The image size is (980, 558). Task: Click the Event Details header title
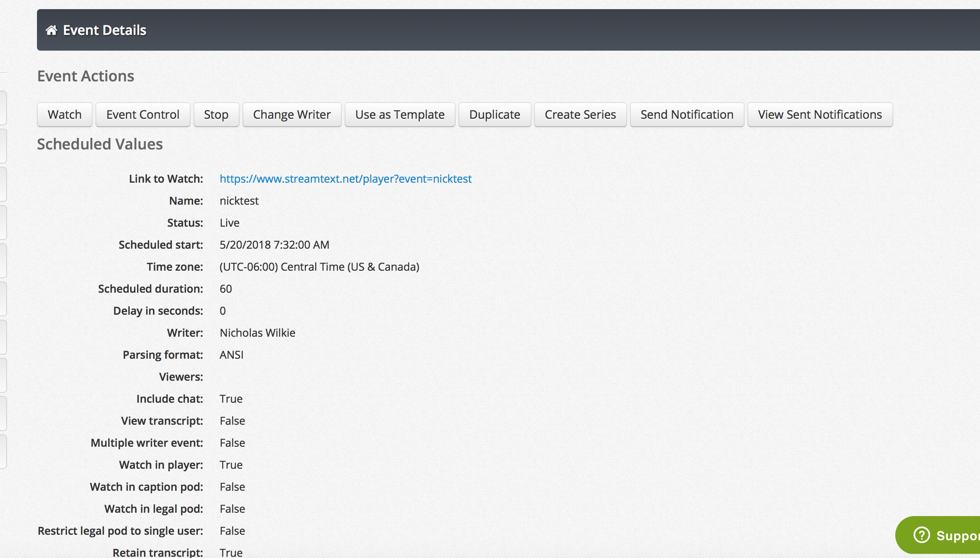105,30
